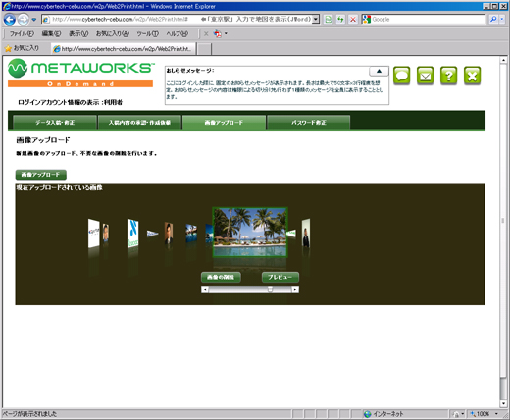Click the プレビュー button below carousel
Image resolution: width=510 pixels, height=420 pixels.
[280, 277]
